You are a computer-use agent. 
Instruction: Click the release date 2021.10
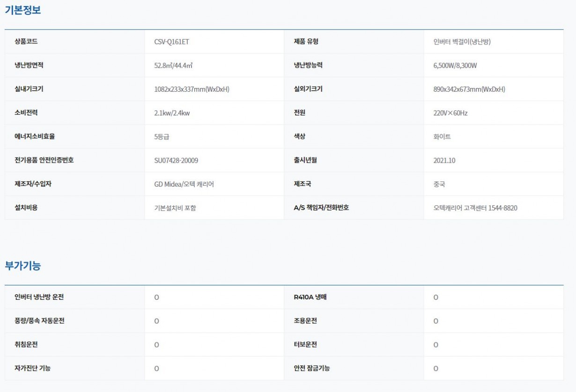coord(444,160)
